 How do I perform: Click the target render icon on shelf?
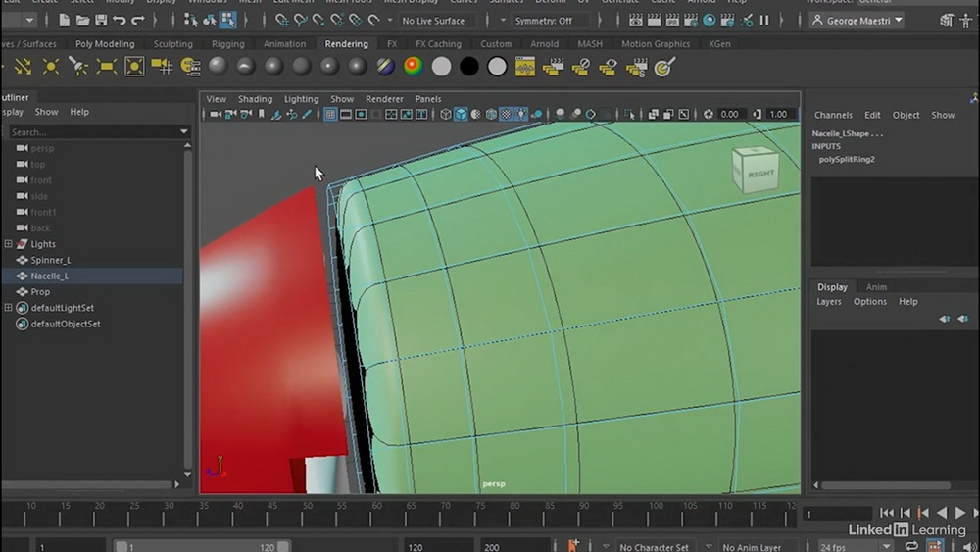coord(664,67)
